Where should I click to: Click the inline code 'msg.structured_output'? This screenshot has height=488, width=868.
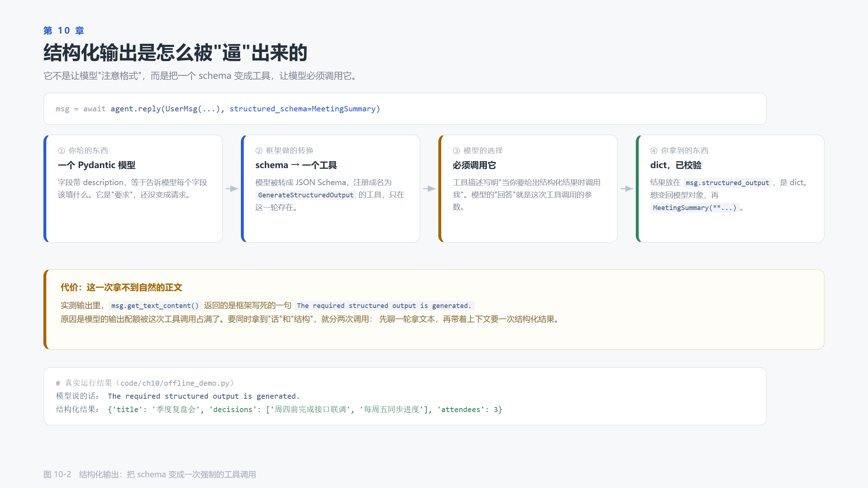[727, 183]
